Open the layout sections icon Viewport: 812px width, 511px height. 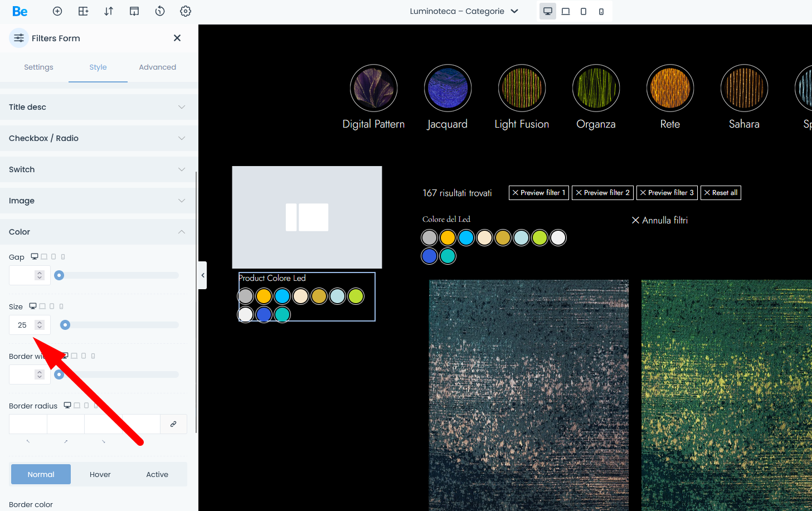coord(83,11)
